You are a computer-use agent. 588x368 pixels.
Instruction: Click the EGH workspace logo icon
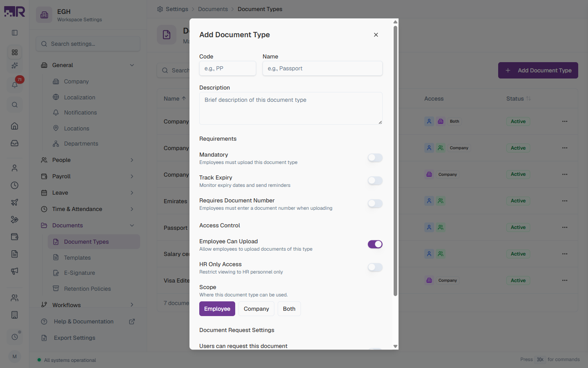coord(44,15)
